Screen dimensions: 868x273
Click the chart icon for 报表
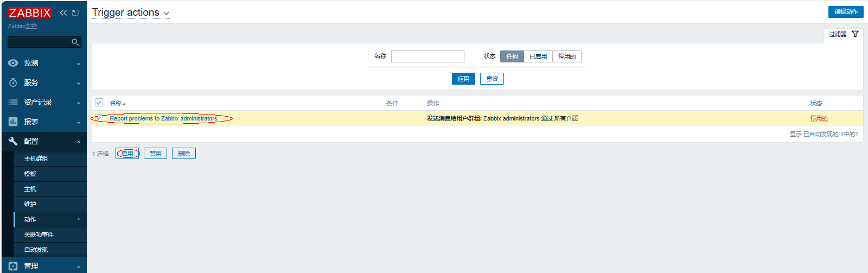pyautogui.click(x=13, y=122)
